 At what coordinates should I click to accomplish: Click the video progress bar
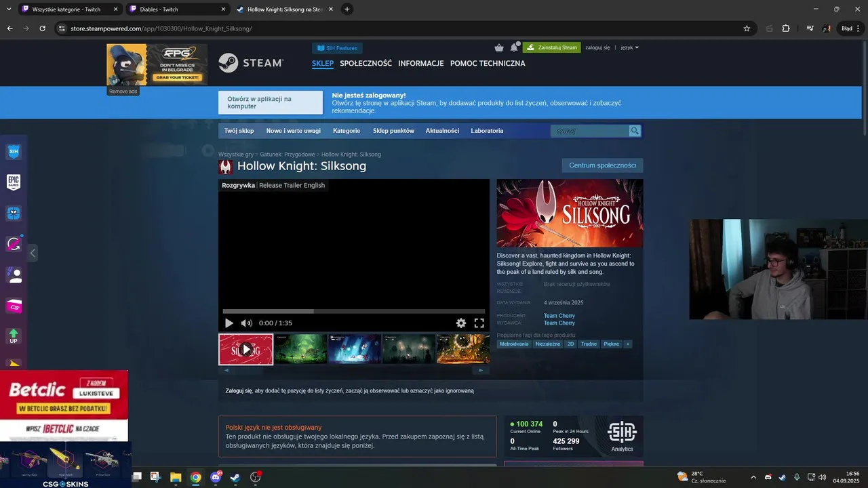point(354,312)
